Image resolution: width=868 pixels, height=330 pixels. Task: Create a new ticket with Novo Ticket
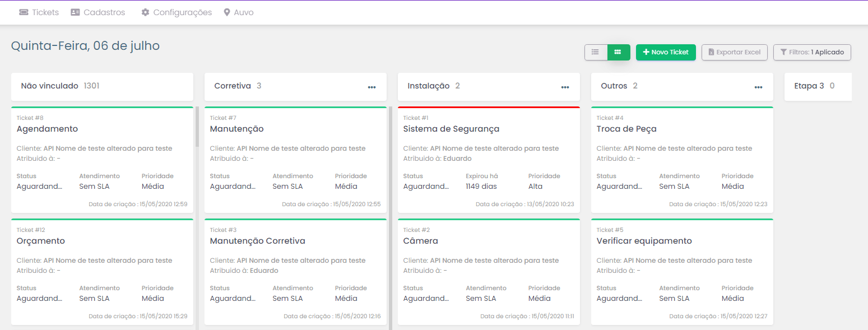click(666, 52)
